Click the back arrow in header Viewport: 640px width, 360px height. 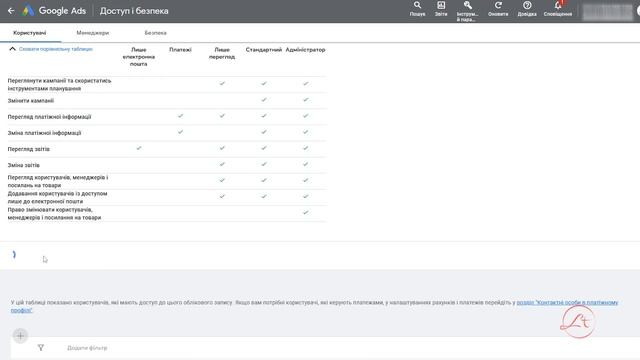click(x=11, y=11)
